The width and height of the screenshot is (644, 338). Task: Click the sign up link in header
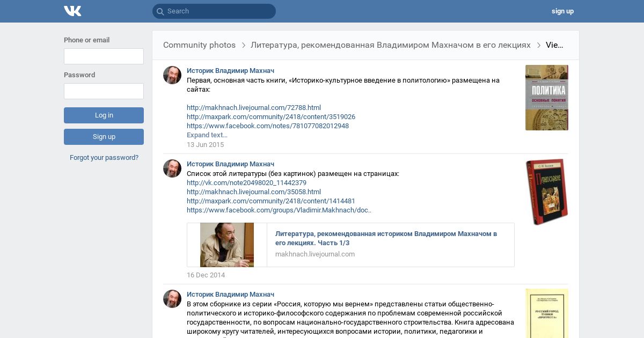(x=562, y=11)
